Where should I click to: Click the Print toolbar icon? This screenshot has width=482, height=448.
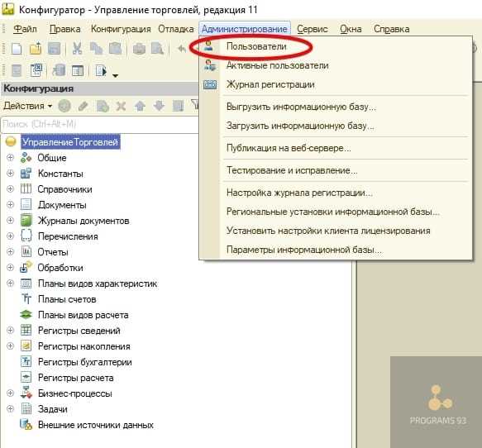tap(139, 49)
